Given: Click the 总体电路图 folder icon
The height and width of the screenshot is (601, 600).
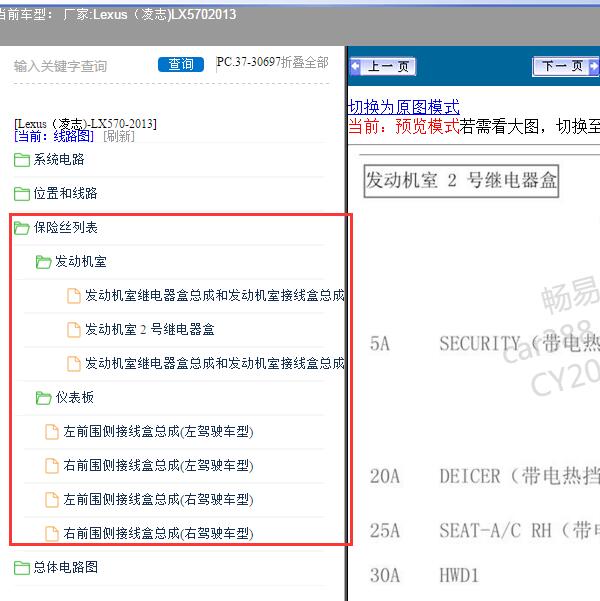Looking at the screenshot, I should (21, 568).
